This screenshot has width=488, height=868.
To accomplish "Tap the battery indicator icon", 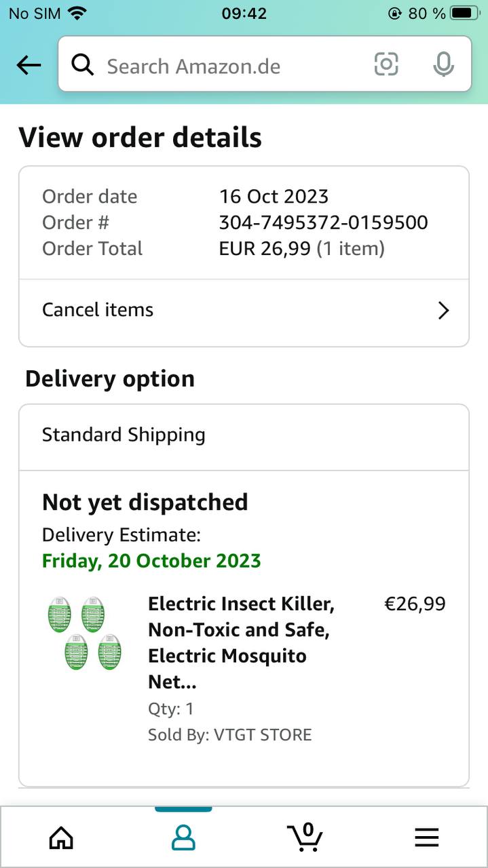I will [464, 13].
